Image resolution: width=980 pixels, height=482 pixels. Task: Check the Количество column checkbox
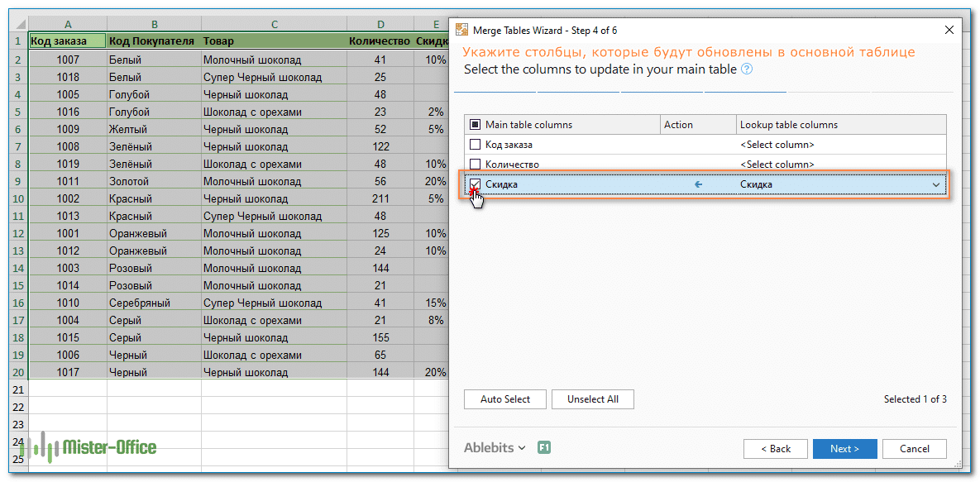coord(476,165)
